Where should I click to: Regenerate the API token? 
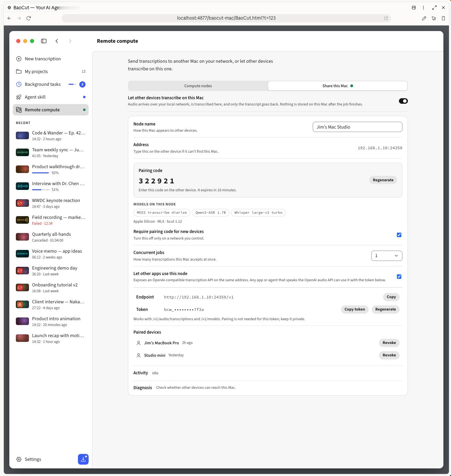click(385, 309)
